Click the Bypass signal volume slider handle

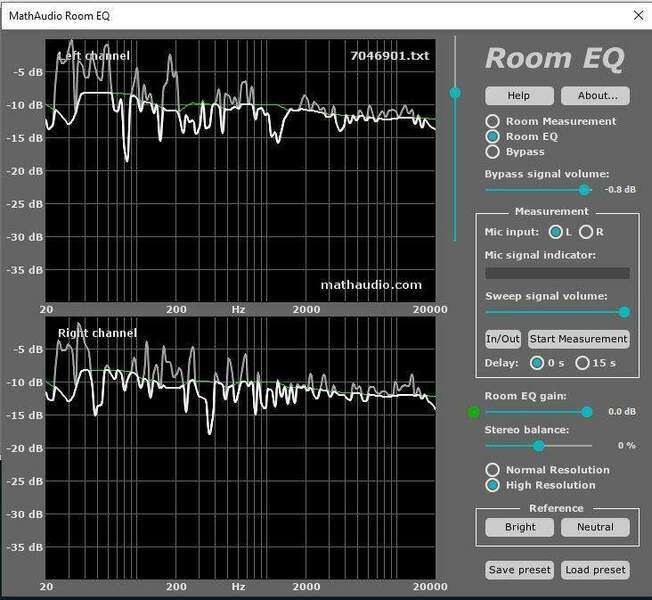[x=586, y=189]
